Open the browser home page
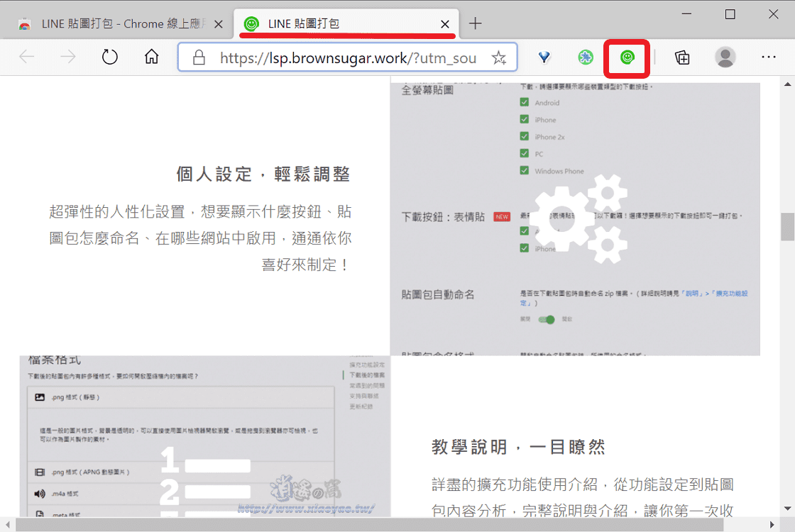The height and width of the screenshot is (532, 795). click(x=152, y=57)
